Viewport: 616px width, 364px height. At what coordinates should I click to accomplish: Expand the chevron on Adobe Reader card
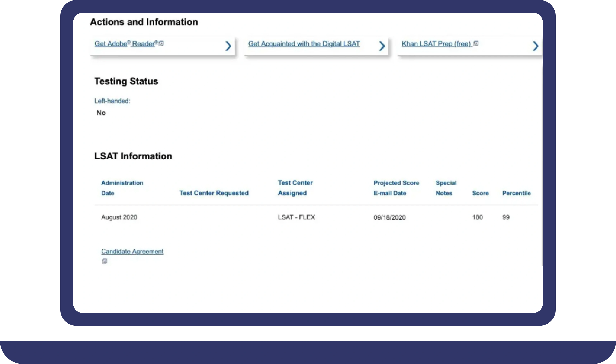click(228, 46)
